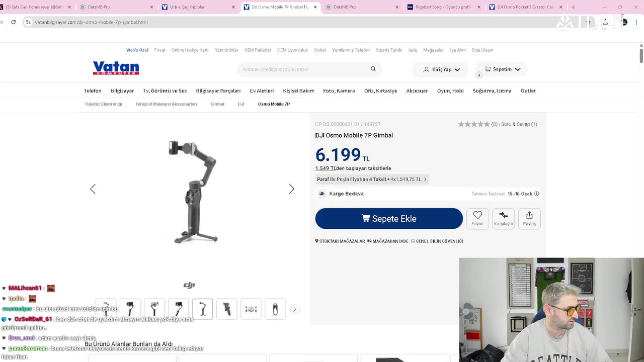Open Tv, Görüntü ve Ses menu
644x362 pixels.
[x=165, y=91]
